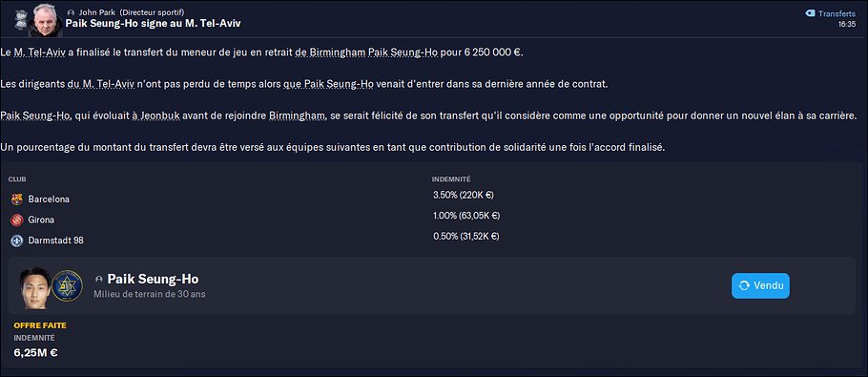Image resolution: width=868 pixels, height=377 pixels.
Task: Open the Barcelona club crest
Action: pyautogui.click(x=16, y=199)
